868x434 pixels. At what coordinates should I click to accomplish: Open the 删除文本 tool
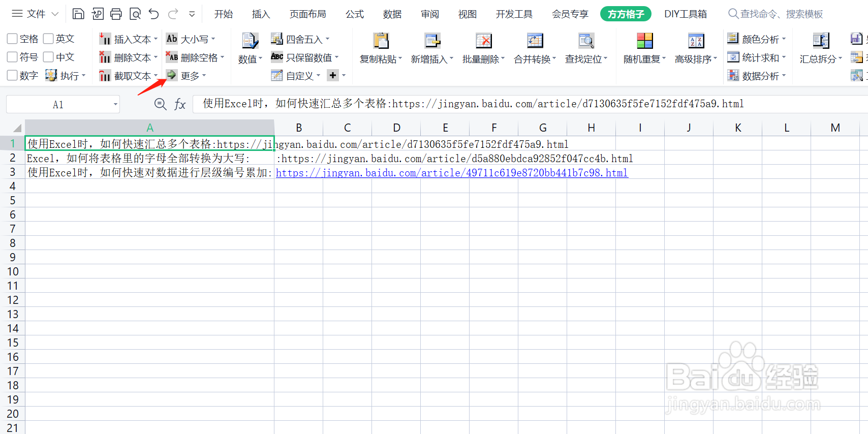tap(128, 57)
